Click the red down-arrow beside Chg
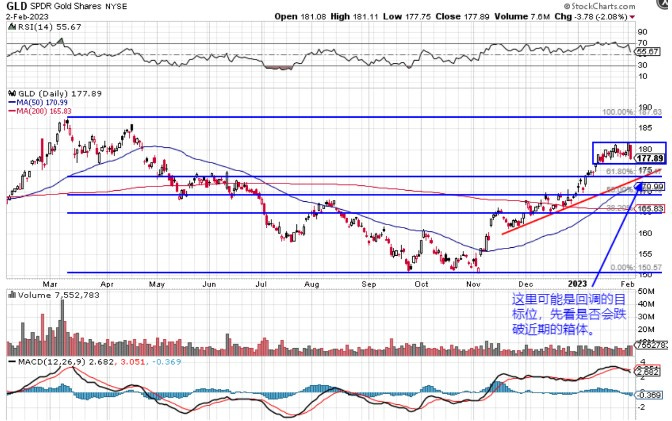The height and width of the screenshot is (421, 672). (x=632, y=17)
